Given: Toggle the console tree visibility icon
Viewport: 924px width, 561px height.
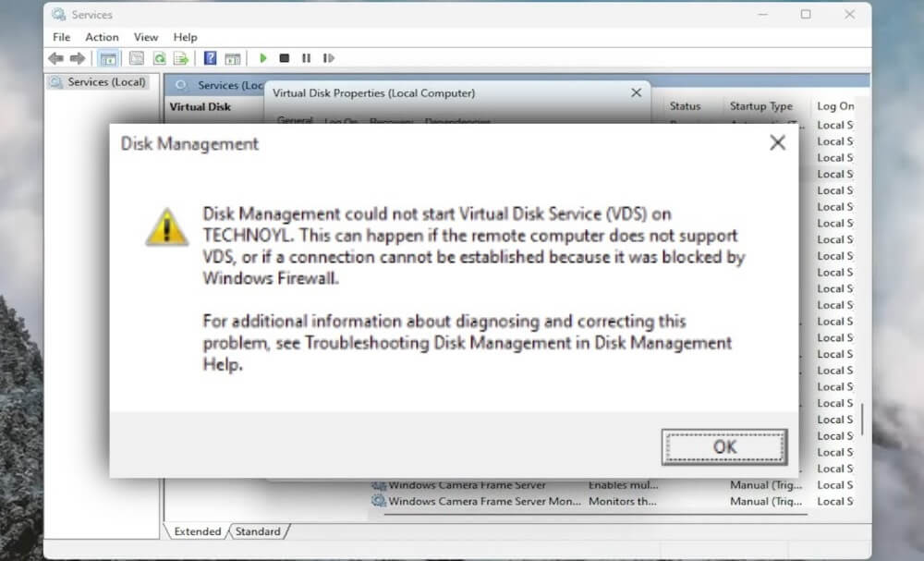Looking at the screenshot, I should pyautogui.click(x=108, y=57).
